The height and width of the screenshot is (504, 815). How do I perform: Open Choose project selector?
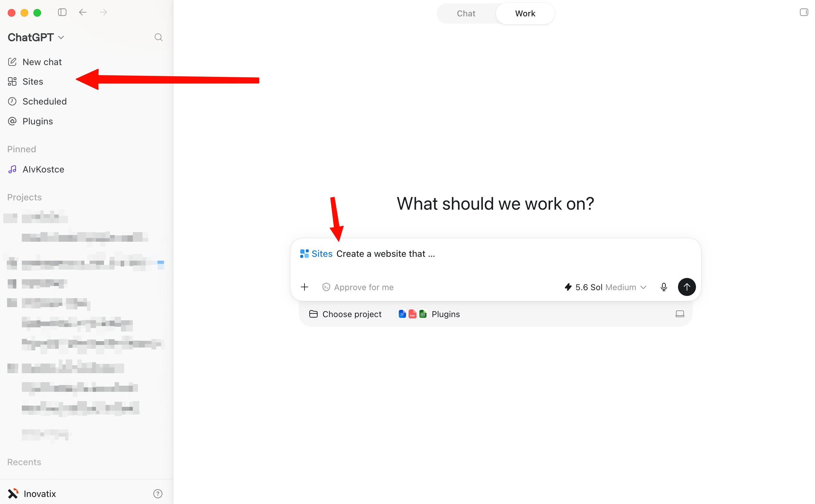345,314
